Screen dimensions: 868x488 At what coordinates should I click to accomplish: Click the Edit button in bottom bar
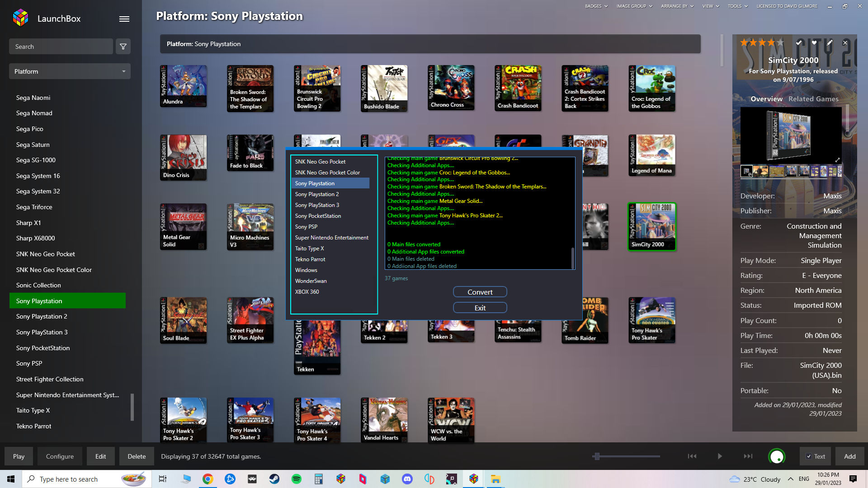click(x=100, y=456)
